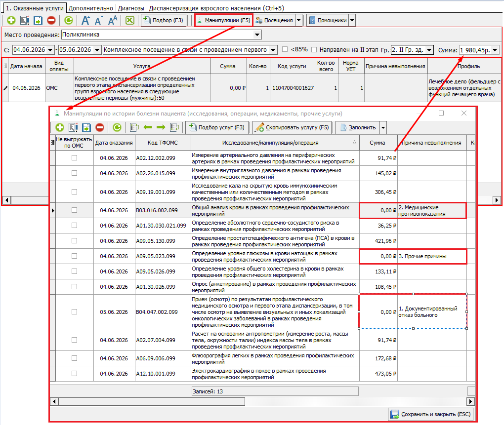Viewport: 504px width, 425px height.
Task: Click the green Excel export icon in top toolbar
Action: [130, 20]
